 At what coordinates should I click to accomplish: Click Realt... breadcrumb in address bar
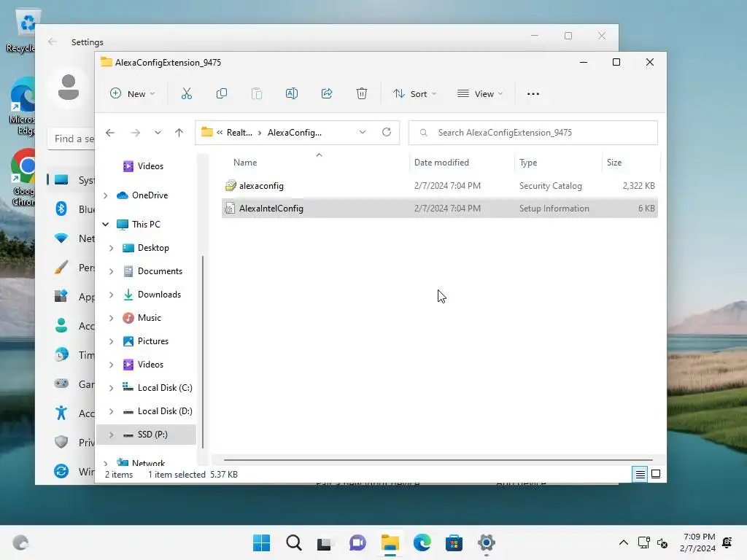click(239, 133)
